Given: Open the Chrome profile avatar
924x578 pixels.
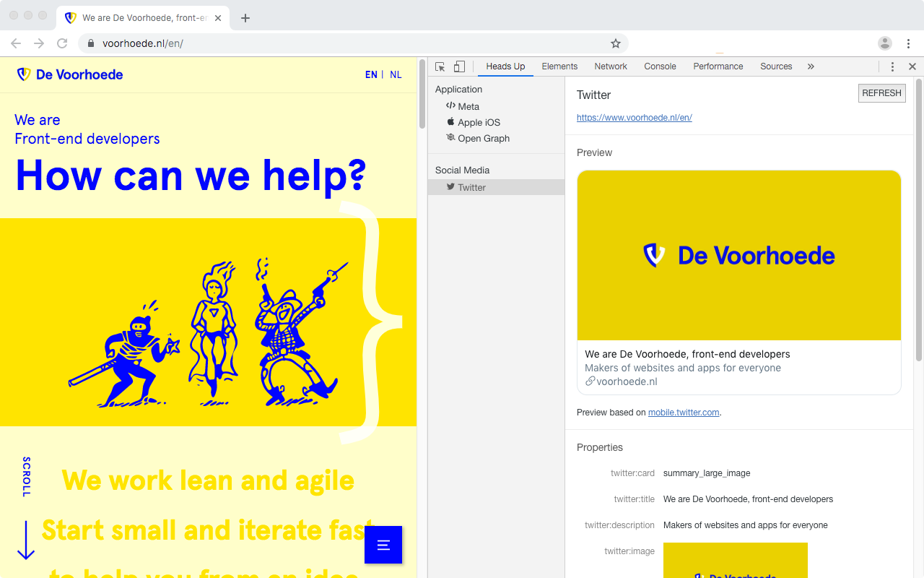Looking at the screenshot, I should point(885,43).
